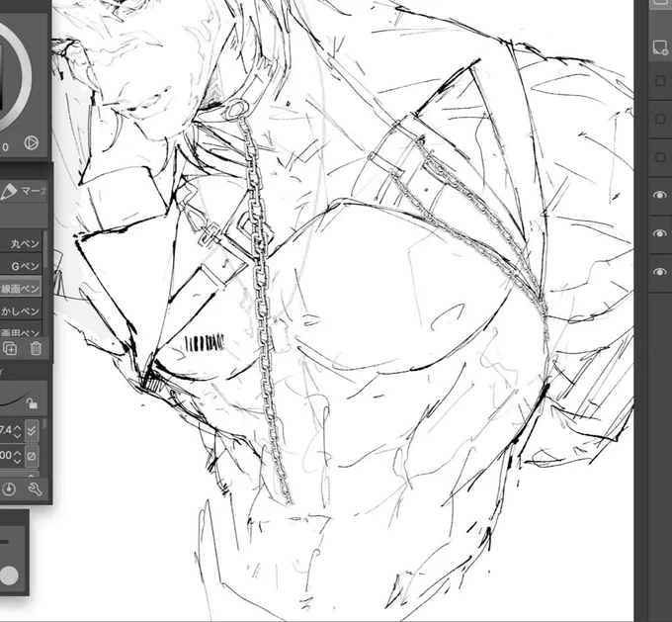The image size is (672, 622).
Task: Duplicate the selected sub tool
Action: (x=10, y=348)
